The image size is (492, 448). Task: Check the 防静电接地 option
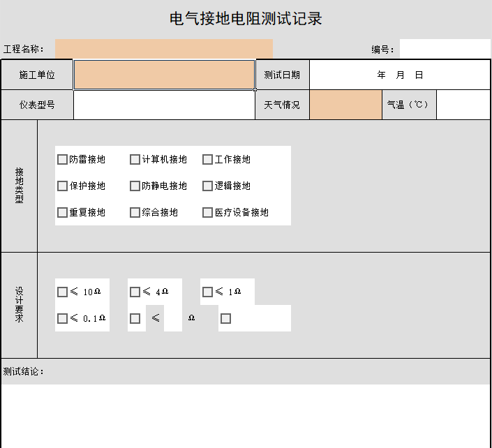(x=135, y=186)
